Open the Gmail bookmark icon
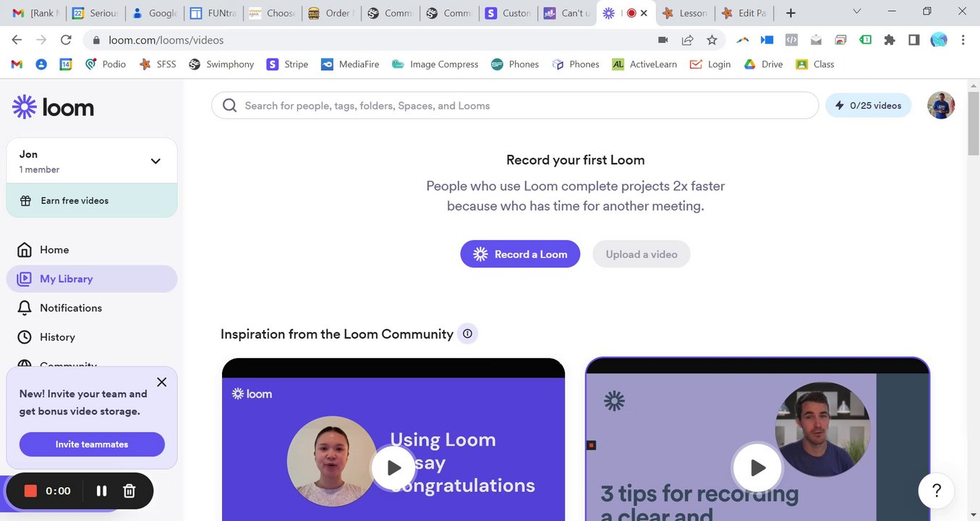980x521 pixels. [17, 64]
